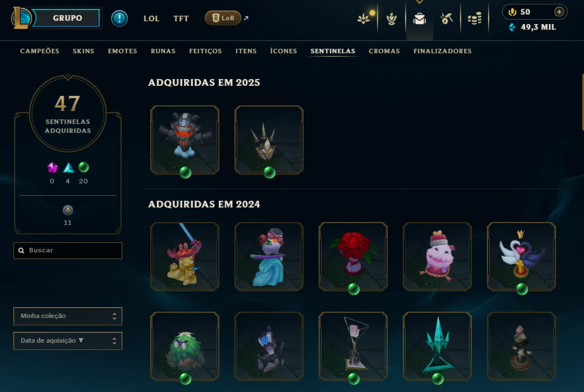Open the blue exclamation notification icon
The image size is (584, 392).
click(119, 19)
